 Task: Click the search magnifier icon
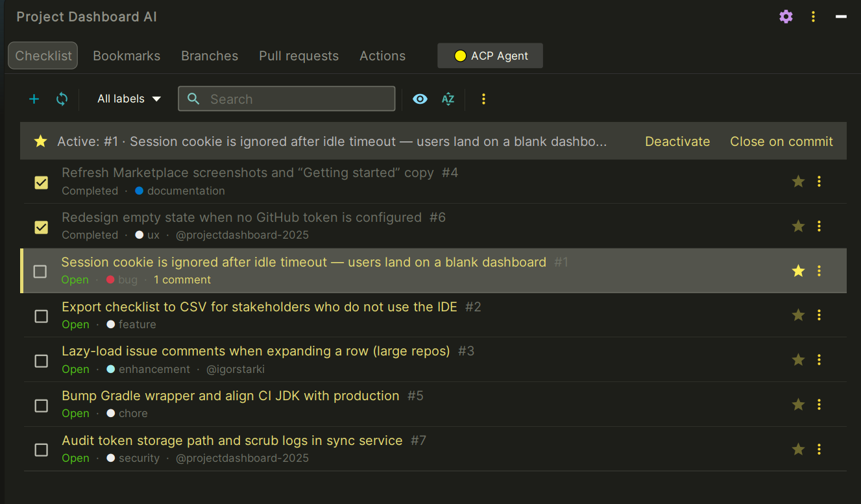tap(193, 99)
